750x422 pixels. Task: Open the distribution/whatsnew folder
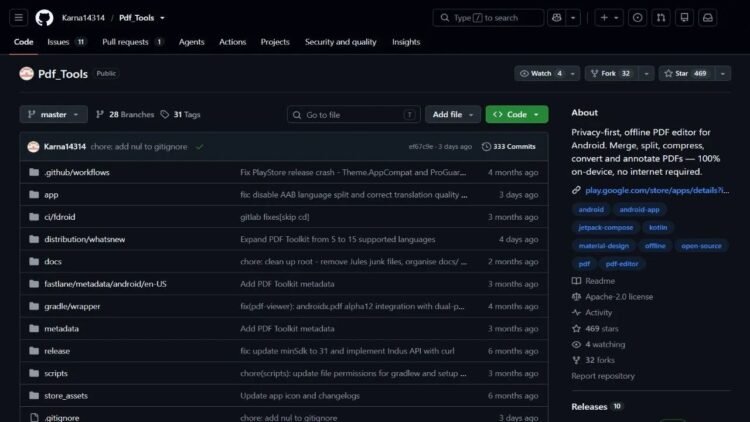85,239
